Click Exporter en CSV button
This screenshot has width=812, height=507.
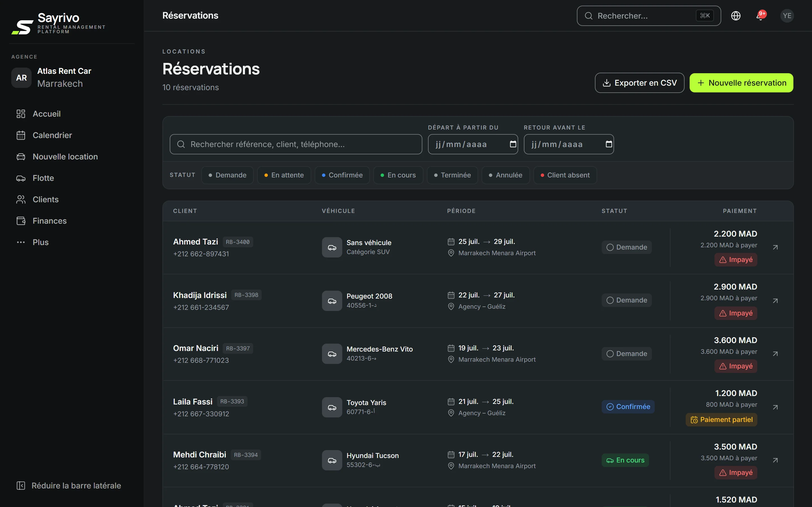pyautogui.click(x=639, y=83)
